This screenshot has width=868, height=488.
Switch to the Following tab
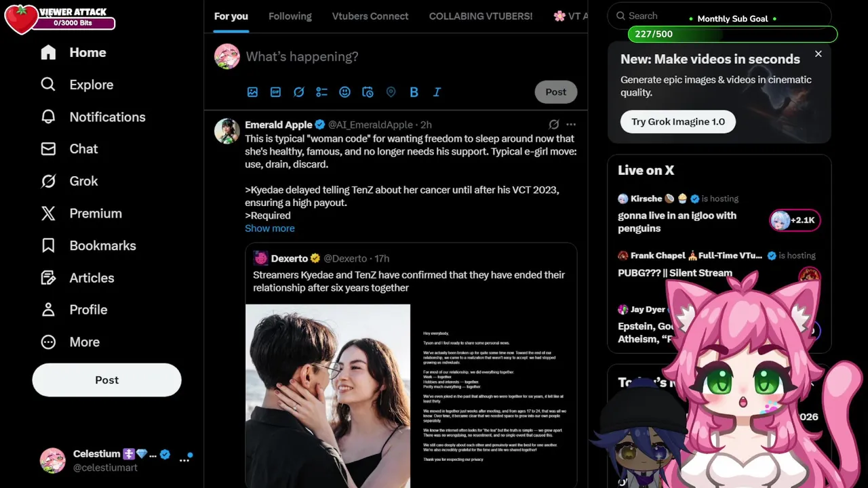(x=290, y=16)
